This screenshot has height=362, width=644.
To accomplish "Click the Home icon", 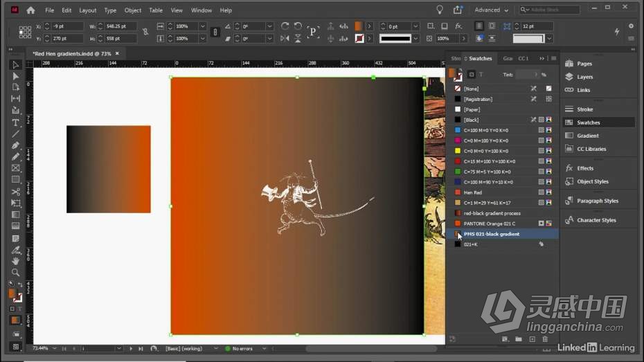I will point(30,10).
